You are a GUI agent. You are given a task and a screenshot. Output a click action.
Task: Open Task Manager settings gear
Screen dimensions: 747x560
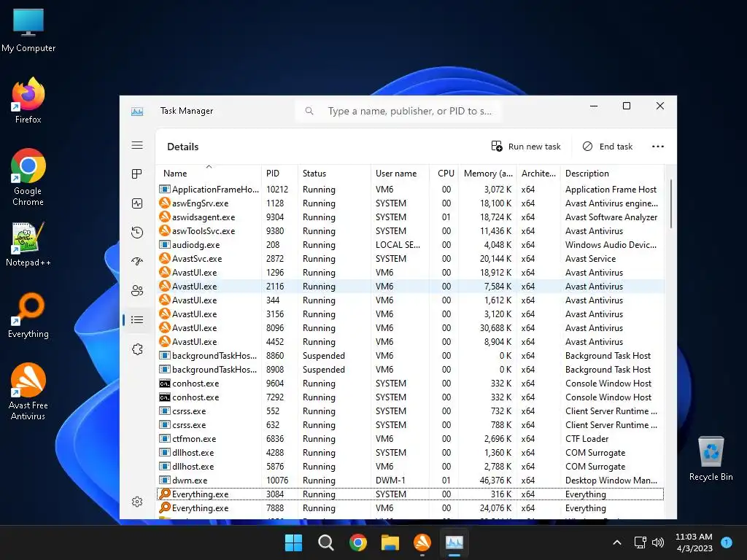point(137,502)
